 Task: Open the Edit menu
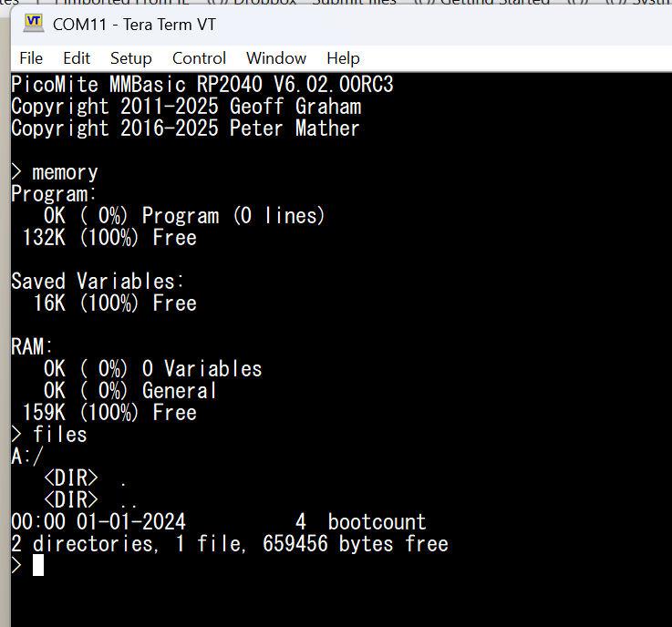click(x=77, y=58)
